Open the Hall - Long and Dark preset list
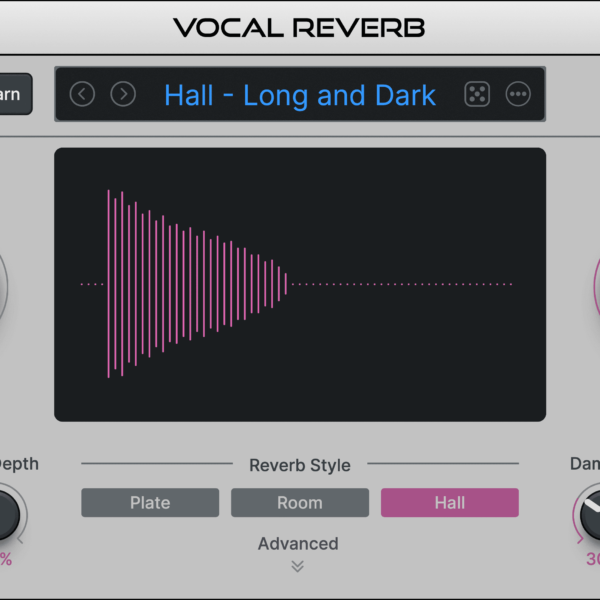Image resolution: width=600 pixels, height=600 pixels. tap(300, 95)
